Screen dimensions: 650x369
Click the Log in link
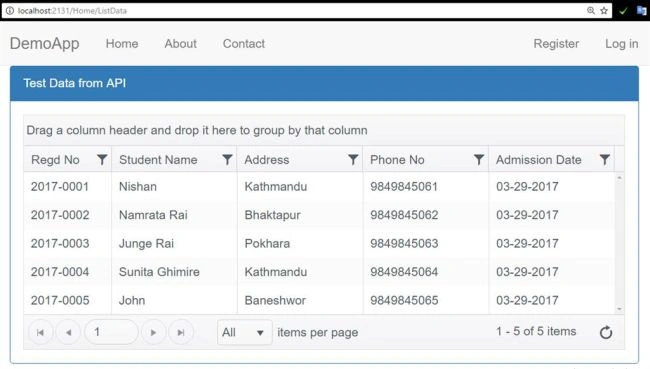tap(621, 44)
